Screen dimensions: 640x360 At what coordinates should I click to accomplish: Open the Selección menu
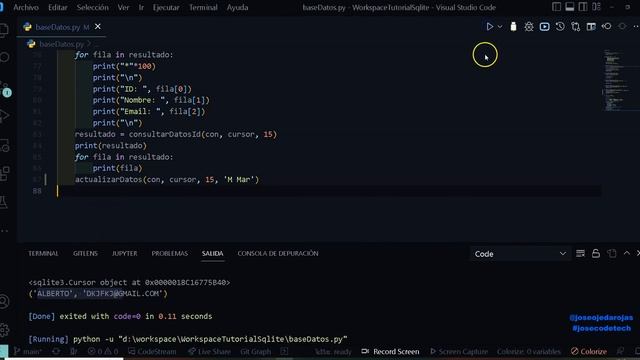(x=93, y=7)
